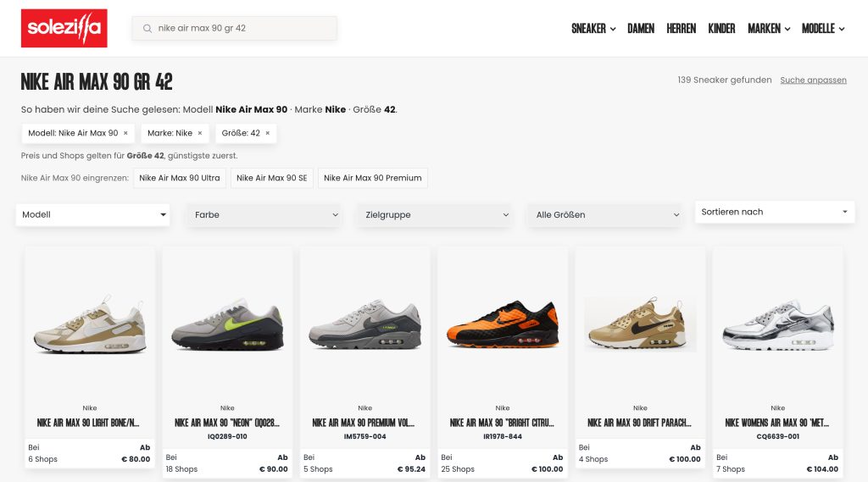Open the Farbe filter dropdown
868x482 pixels.
[264, 214]
